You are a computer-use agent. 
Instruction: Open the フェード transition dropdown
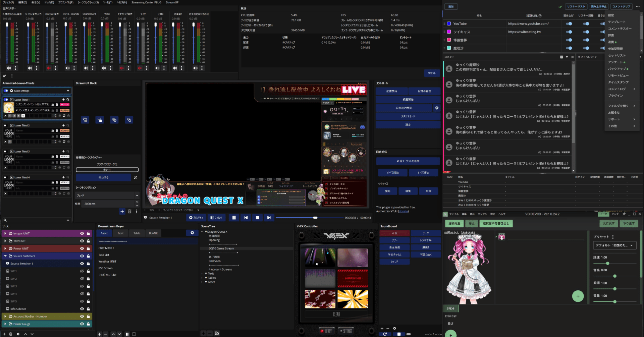click(x=107, y=195)
